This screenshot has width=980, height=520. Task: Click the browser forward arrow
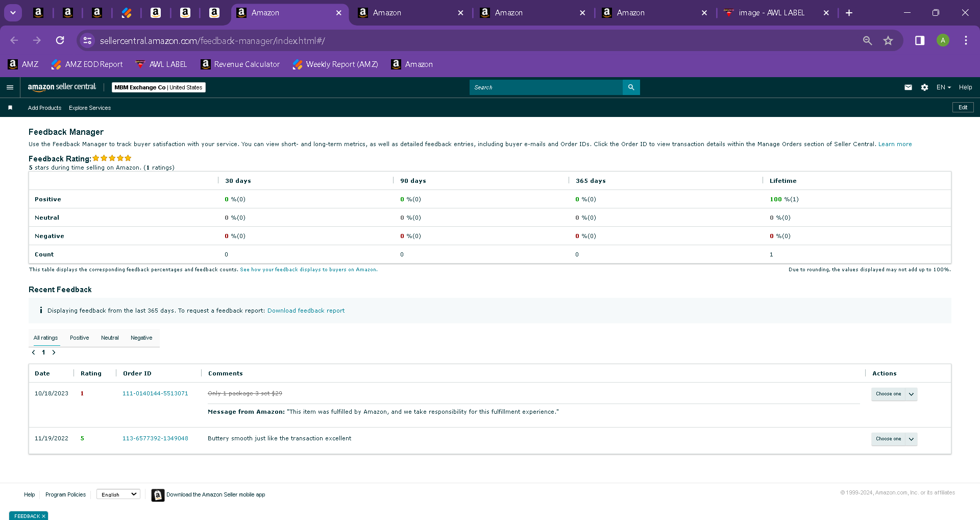pos(37,40)
